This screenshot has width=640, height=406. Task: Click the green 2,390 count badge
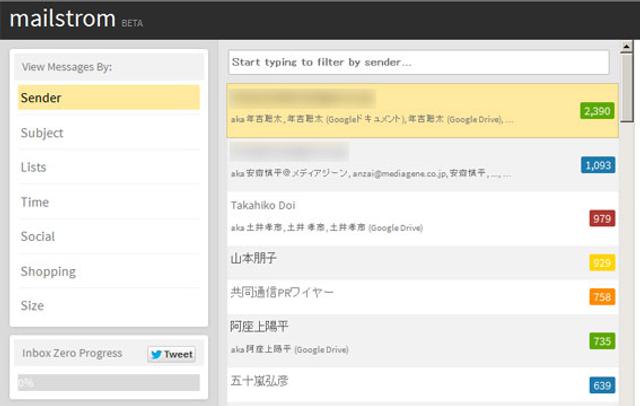tap(597, 111)
